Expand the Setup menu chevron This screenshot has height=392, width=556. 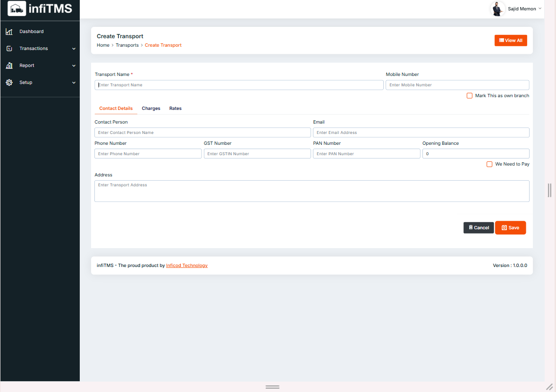74,83
